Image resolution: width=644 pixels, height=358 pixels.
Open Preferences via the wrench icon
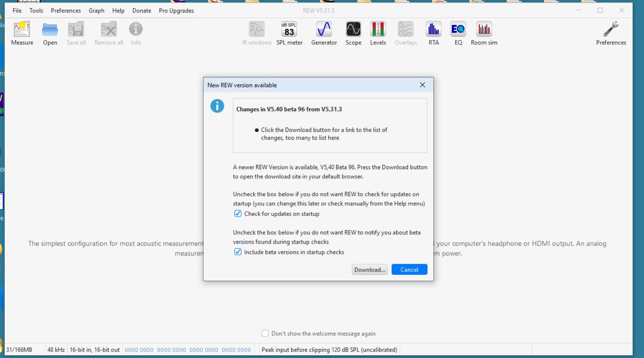click(x=611, y=33)
